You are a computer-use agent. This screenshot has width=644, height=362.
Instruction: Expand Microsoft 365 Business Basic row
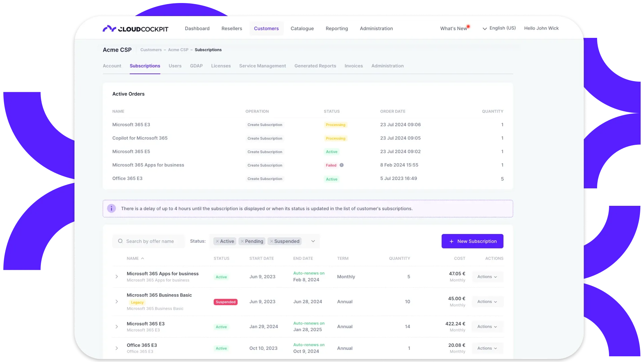117,302
